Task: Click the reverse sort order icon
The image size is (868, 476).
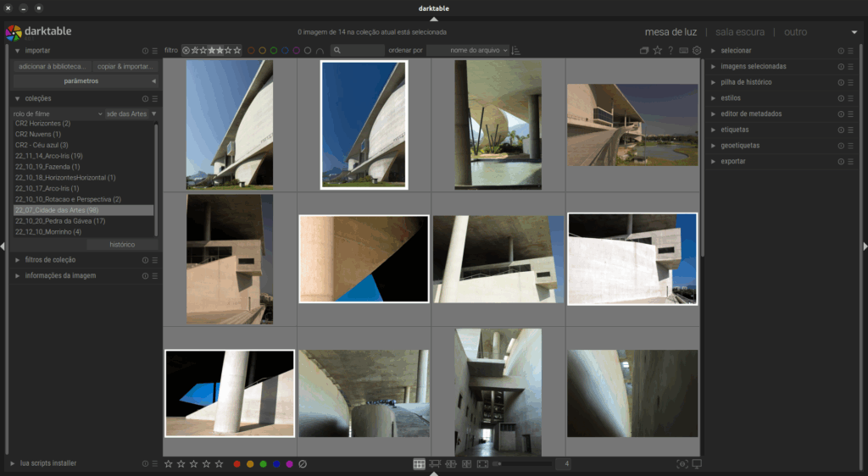Action: click(x=516, y=51)
